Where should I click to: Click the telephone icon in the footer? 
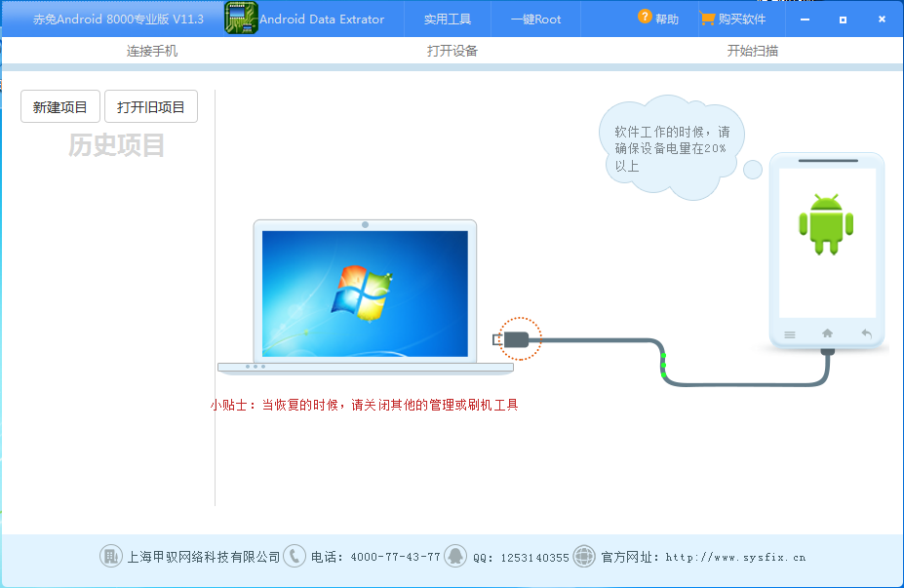(x=295, y=556)
